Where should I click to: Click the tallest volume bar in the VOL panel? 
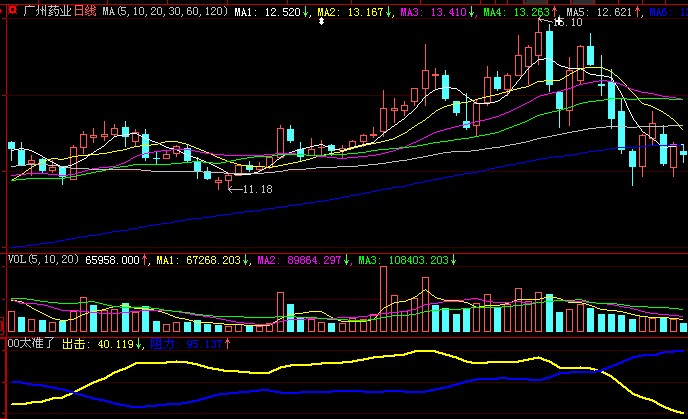383,299
